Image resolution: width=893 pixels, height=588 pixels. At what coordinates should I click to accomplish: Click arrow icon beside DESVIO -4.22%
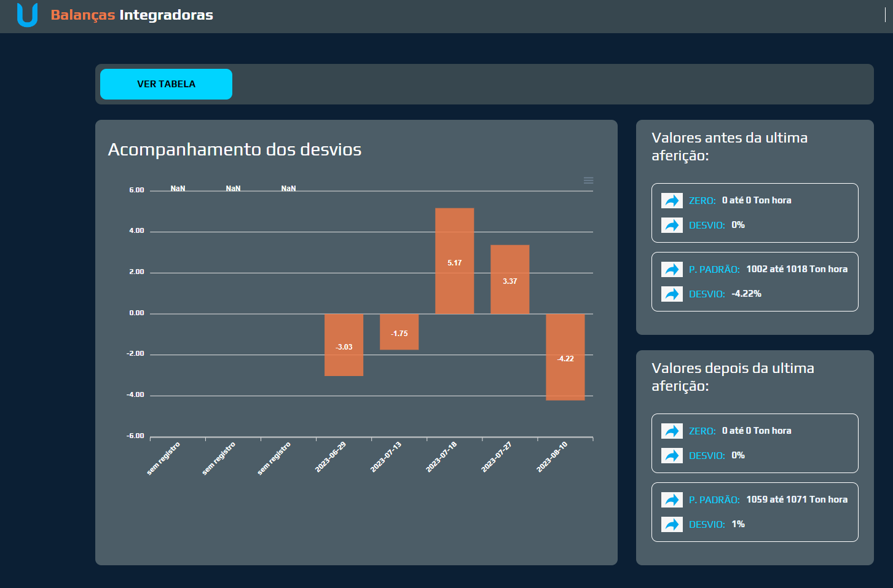672,294
